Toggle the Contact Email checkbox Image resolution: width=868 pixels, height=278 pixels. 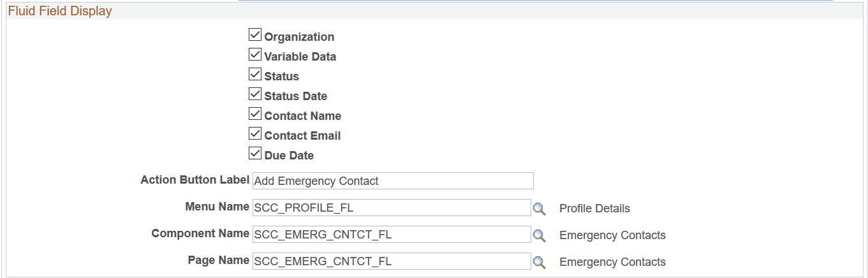click(x=255, y=134)
